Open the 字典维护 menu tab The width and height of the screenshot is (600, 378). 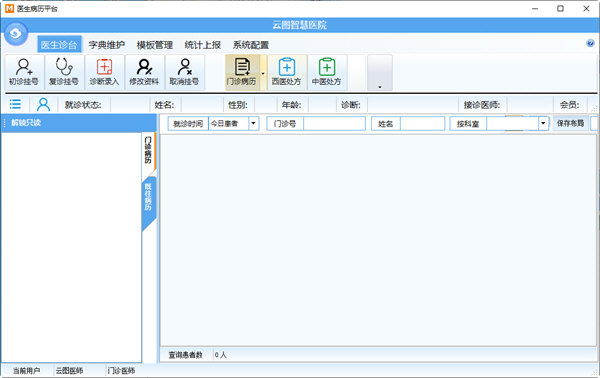tap(107, 45)
